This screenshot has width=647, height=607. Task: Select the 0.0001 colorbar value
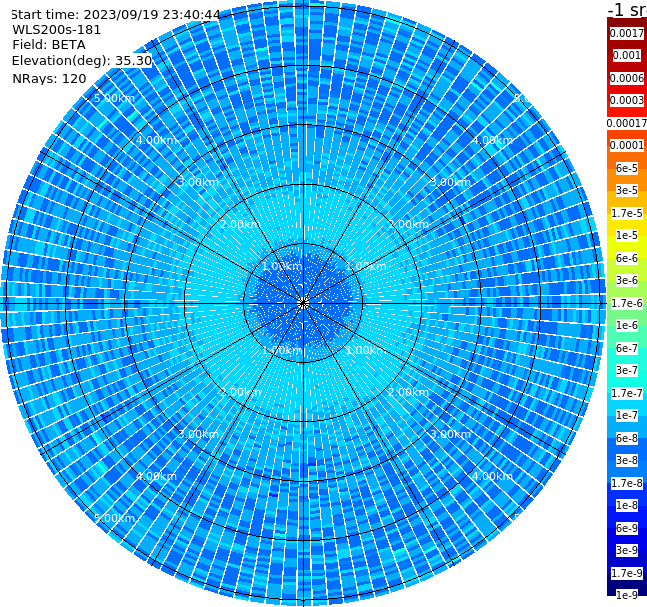click(627, 145)
